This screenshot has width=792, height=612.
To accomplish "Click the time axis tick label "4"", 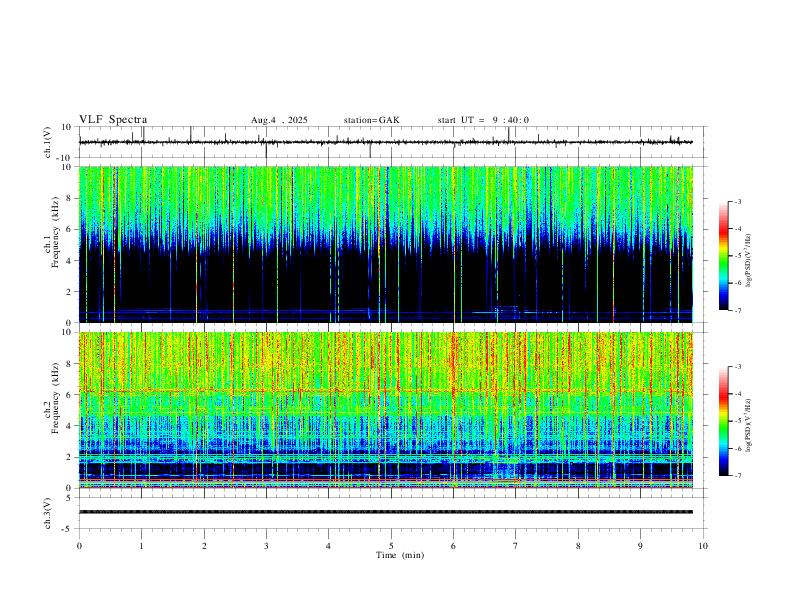I will [329, 546].
